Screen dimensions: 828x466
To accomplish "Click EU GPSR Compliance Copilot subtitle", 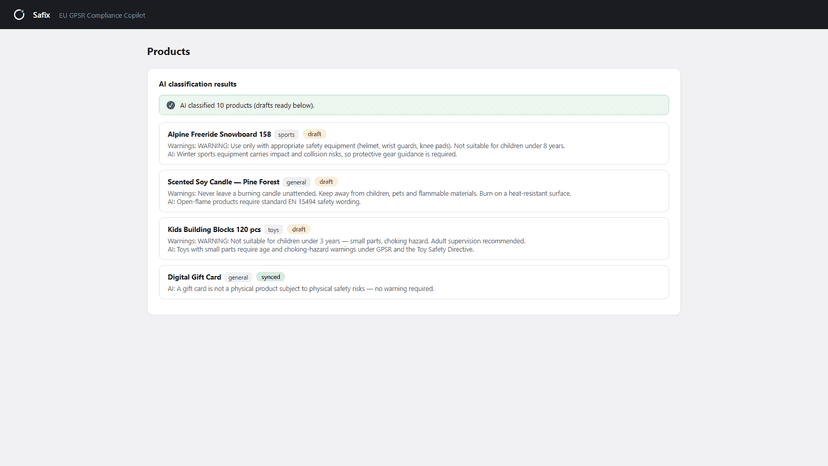I will point(102,15).
